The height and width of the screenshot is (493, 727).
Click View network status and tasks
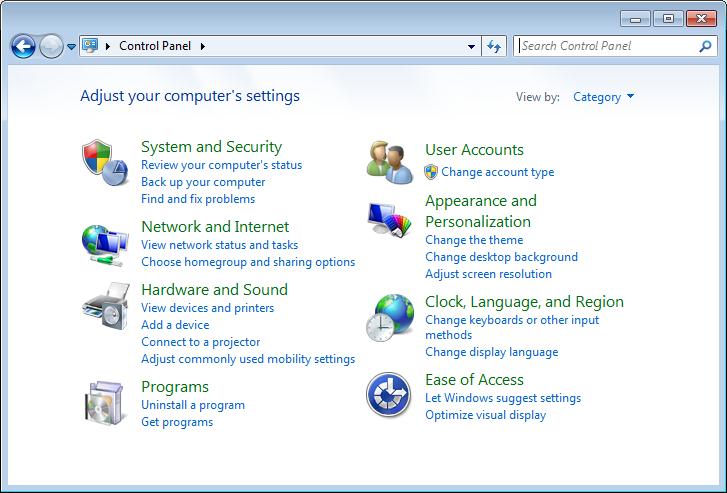[x=219, y=245]
